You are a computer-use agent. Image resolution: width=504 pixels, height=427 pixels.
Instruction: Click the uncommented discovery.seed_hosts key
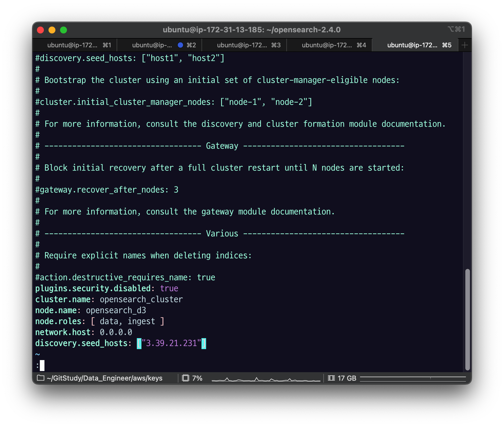tap(81, 343)
